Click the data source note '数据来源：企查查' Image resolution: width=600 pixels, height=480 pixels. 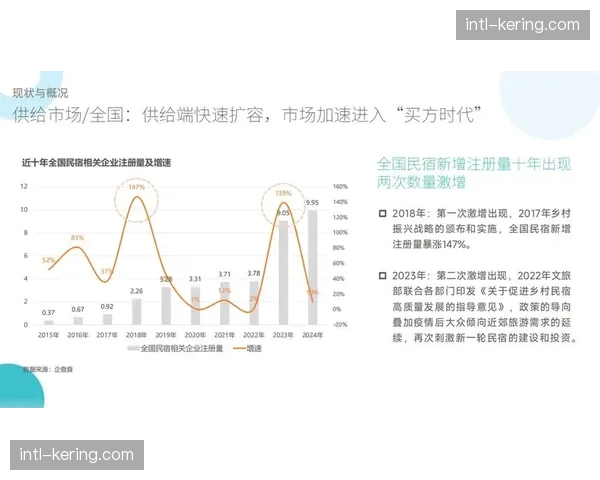48,369
